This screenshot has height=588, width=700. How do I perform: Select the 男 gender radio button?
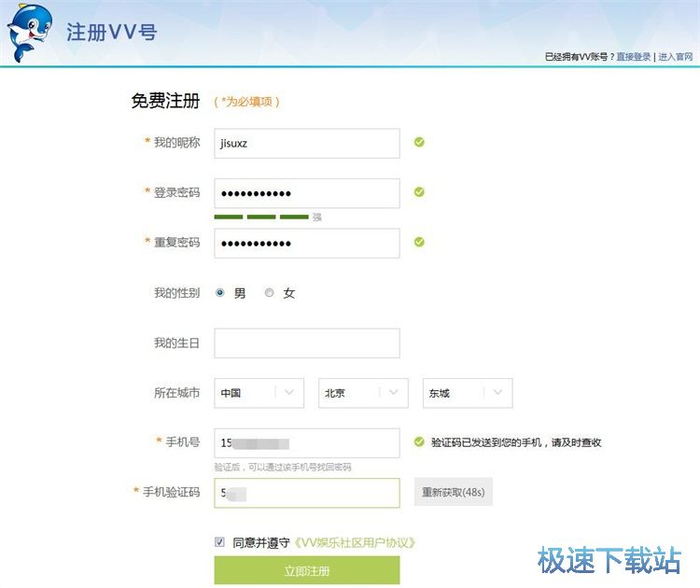(219, 293)
